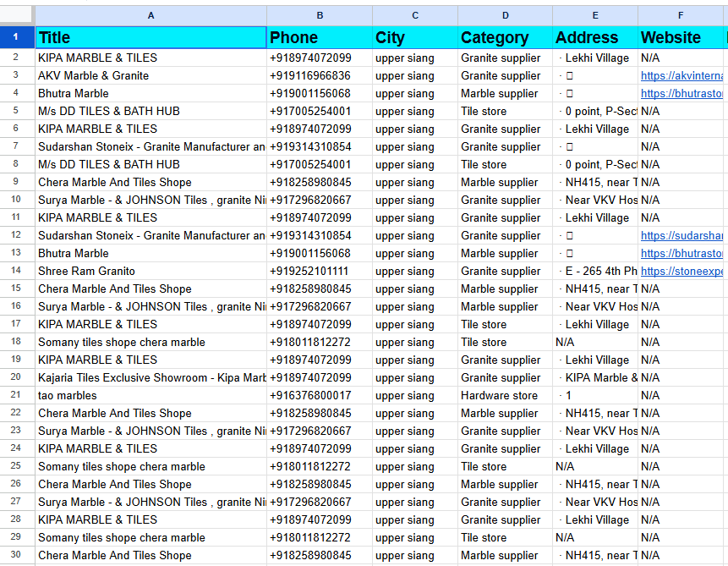Select NH415, near address in row 9
Screen dimensions: 728x566
tap(595, 182)
